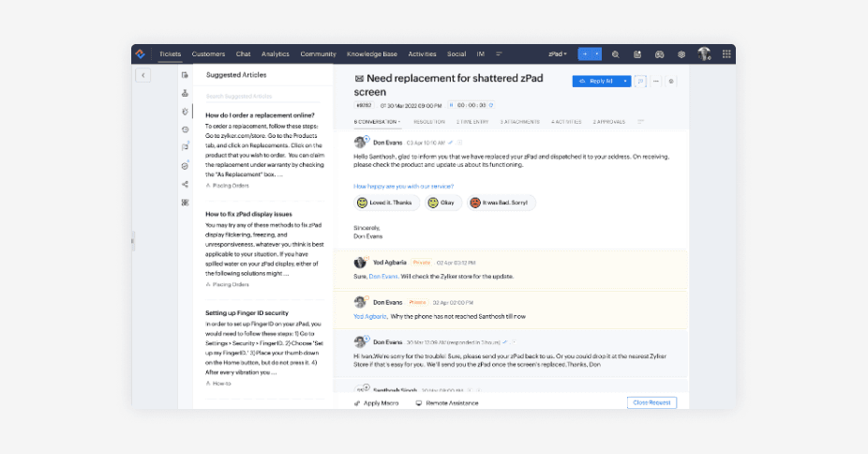Click the It was Bad. Sorry! rating
The width and height of the screenshot is (868, 454).
click(501, 203)
